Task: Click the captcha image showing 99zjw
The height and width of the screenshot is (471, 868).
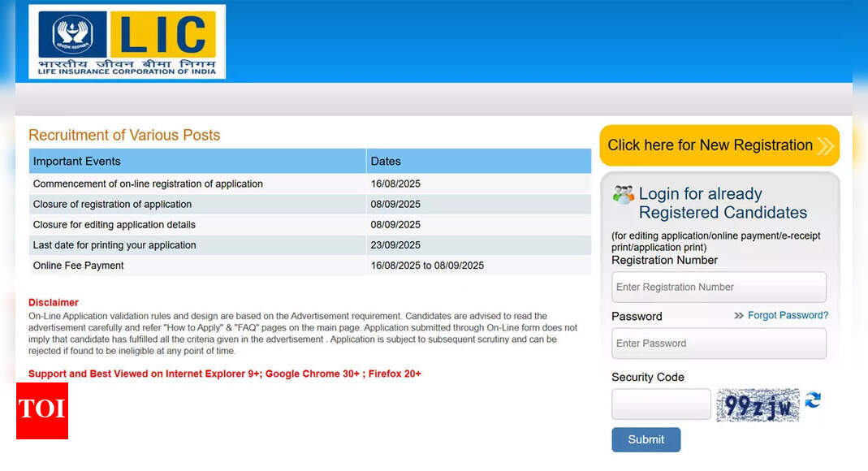Action: tap(758, 405)
